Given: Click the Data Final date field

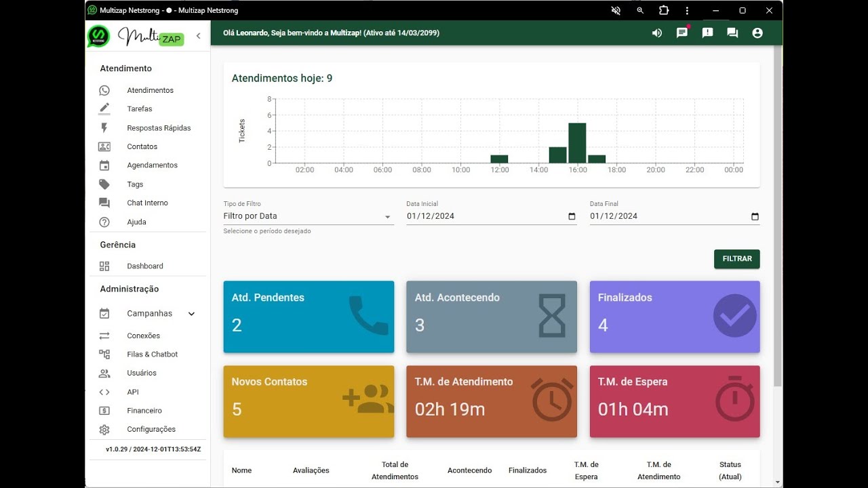Looking at the screenshot, I should [675, 216].
